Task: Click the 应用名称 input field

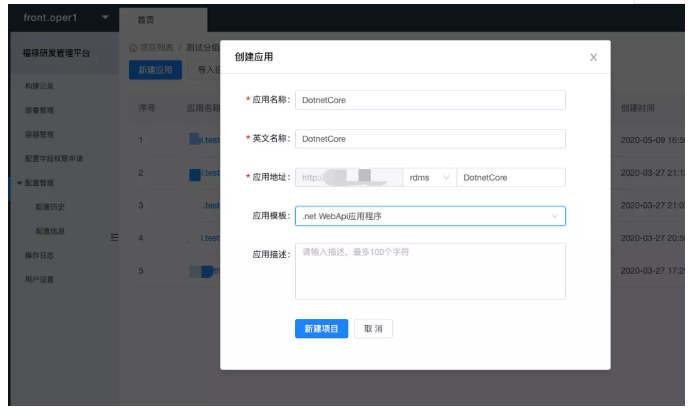Action: (x=430, y=100)
